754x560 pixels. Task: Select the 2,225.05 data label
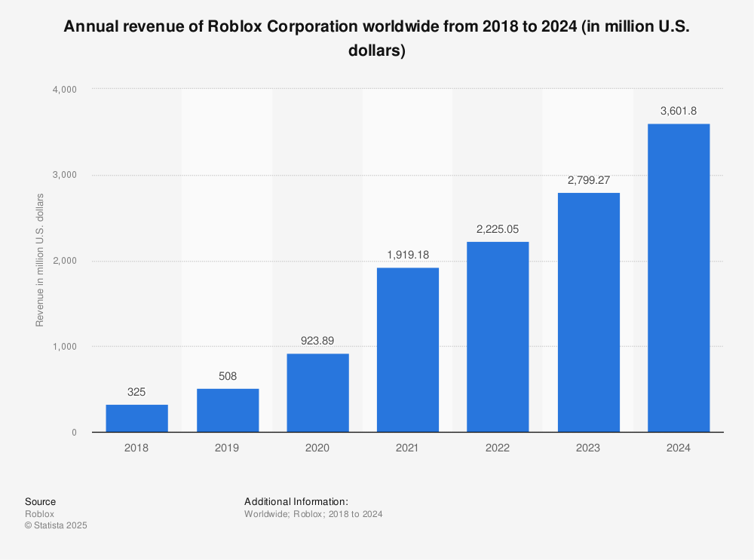point(498,230)
